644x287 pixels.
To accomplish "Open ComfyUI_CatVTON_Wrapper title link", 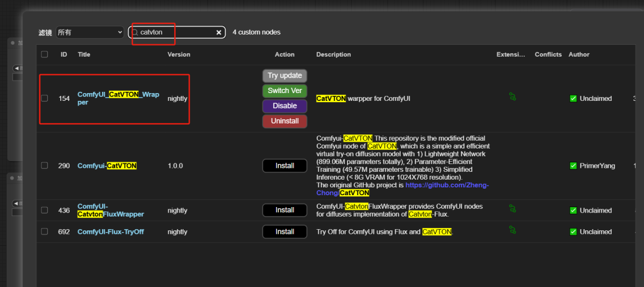I will 118,98.
